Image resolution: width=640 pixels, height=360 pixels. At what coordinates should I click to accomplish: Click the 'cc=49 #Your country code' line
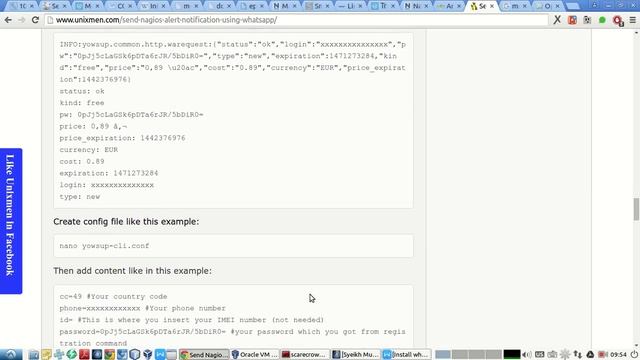click(x=113, y=296)
